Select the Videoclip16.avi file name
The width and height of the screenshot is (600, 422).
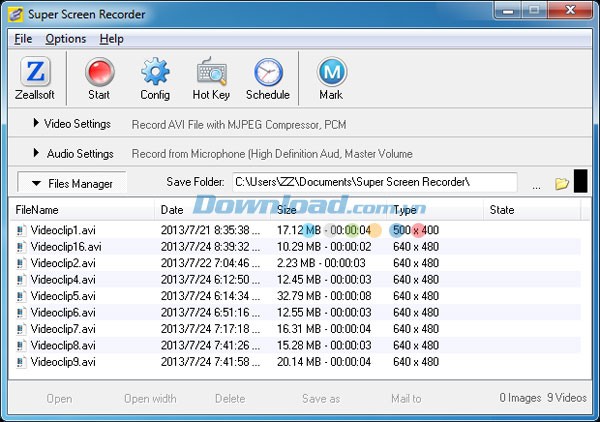pos(66,247)
